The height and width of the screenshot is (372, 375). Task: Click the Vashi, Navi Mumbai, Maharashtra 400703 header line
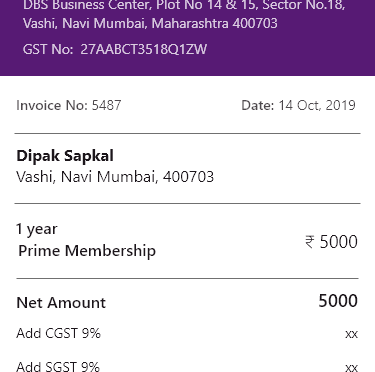150,23
